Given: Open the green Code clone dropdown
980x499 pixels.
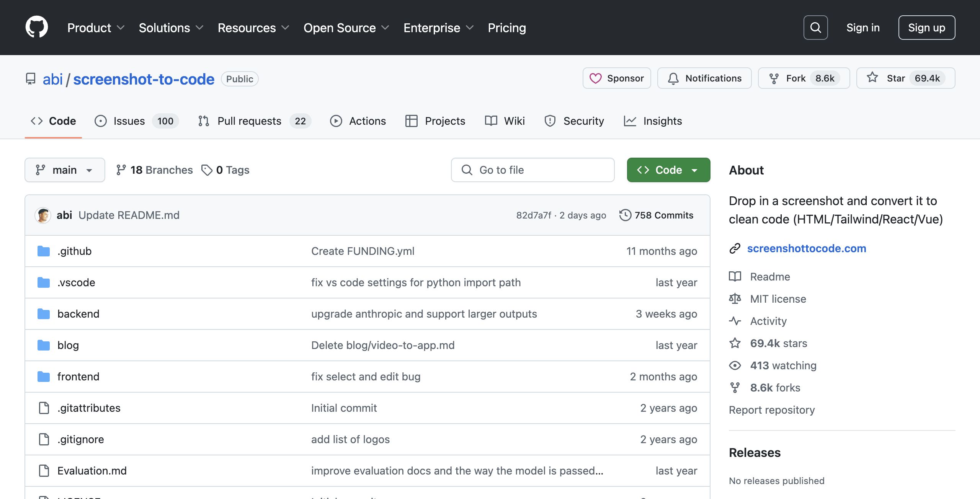Looking at the screenshot, I should click(x=668, y=170).
